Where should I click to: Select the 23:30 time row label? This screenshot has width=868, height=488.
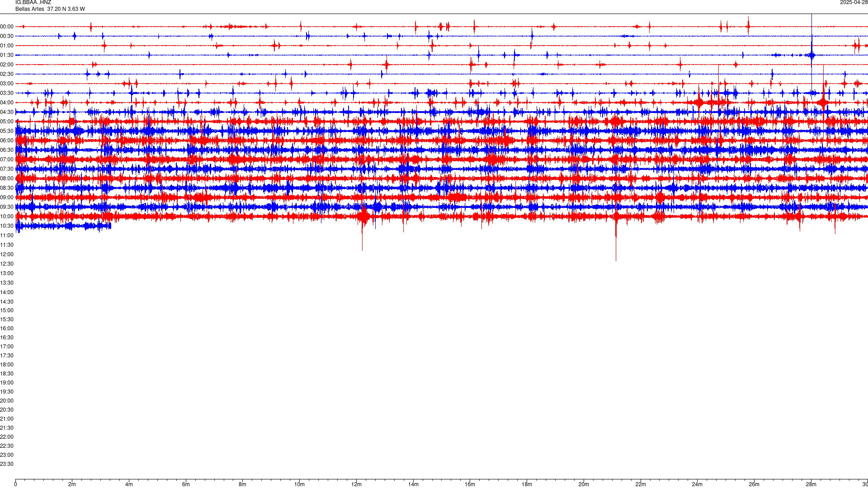[x=7, y=464]
